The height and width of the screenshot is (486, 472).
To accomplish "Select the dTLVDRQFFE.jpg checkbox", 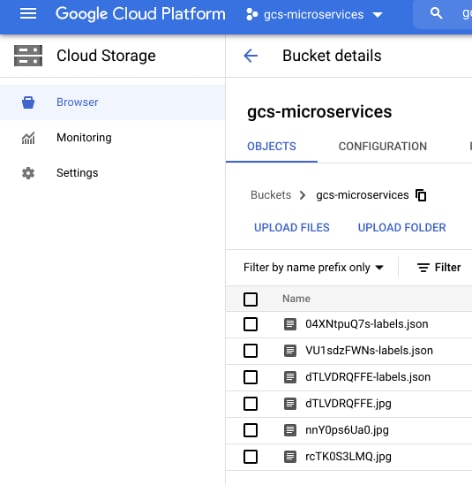I will click(x=250, y=404).
